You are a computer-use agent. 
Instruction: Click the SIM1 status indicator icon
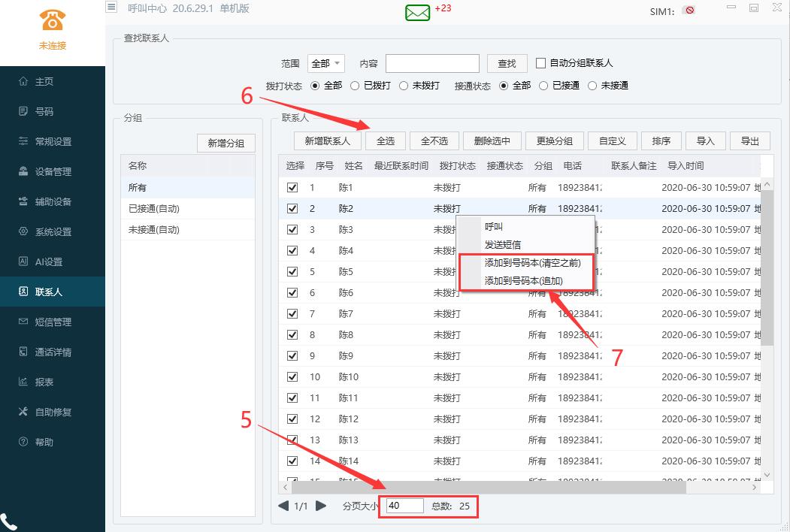689,10
